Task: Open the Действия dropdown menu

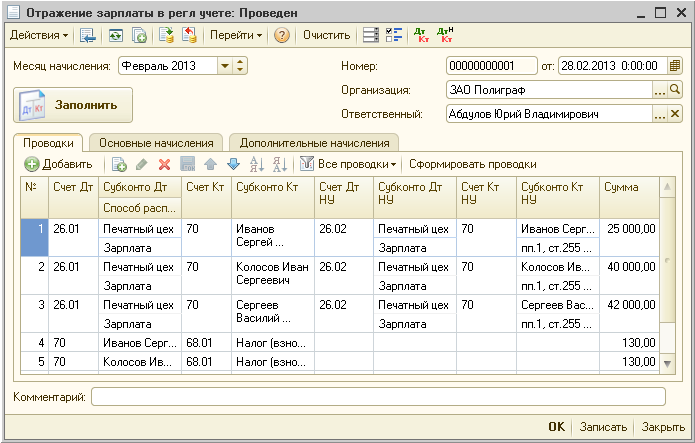Action: [x=39, y=35]
